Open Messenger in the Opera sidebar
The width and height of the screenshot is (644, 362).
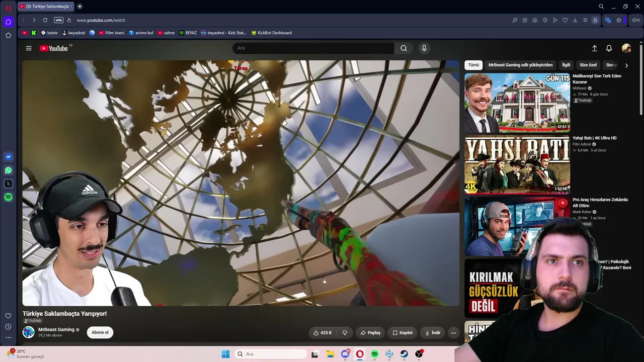tap(8, 157)
